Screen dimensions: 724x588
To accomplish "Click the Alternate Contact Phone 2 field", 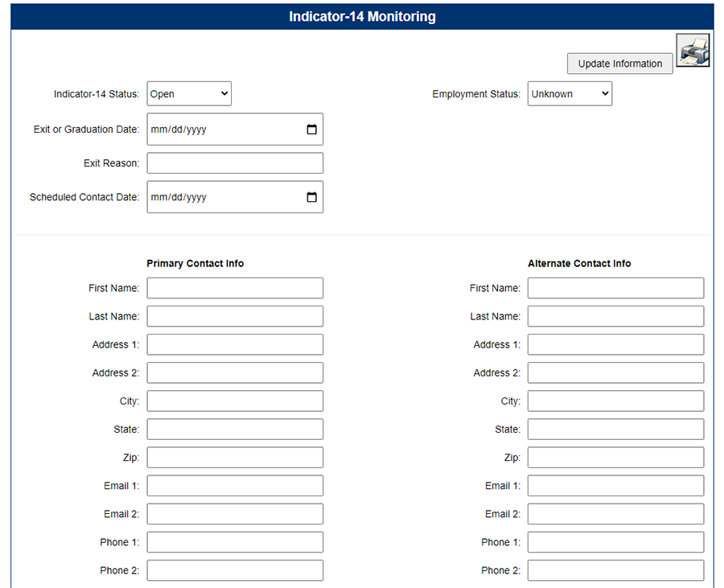I will pyautogui.click(x=615, y=570).
